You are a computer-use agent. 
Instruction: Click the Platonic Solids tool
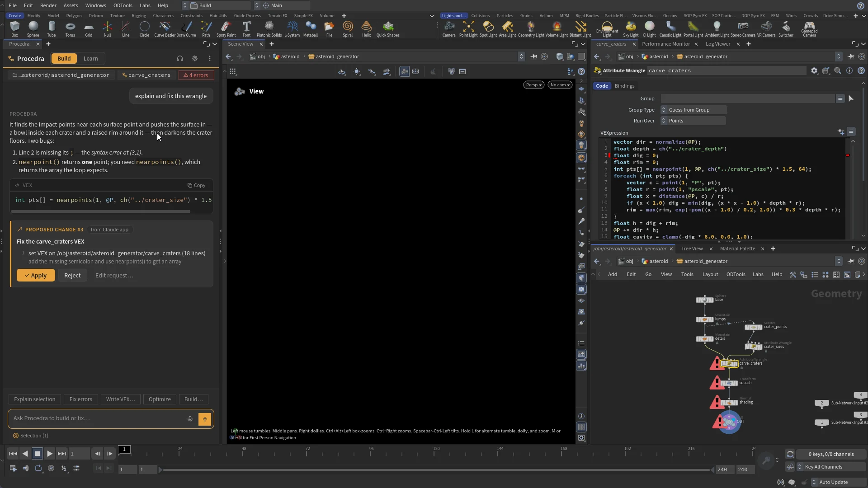point(269,29)
